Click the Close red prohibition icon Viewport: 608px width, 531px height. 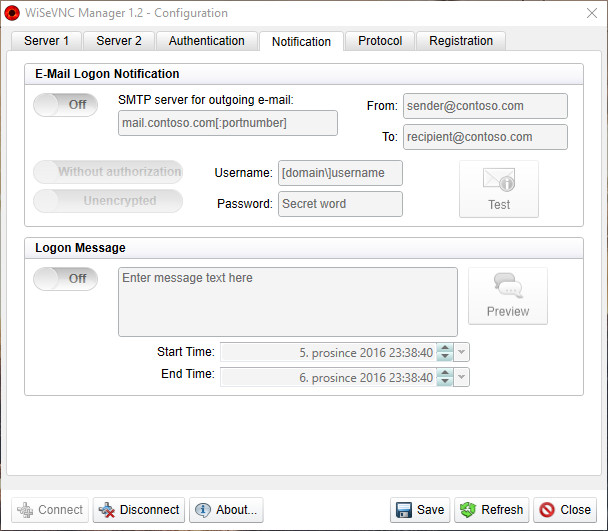[547, 510]
